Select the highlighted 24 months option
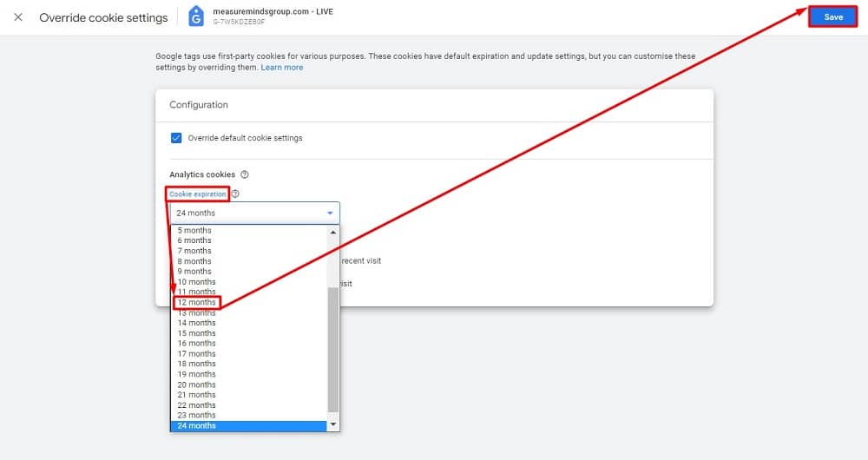The width and height of the screenshot is (868, 460). pos(248,425)
